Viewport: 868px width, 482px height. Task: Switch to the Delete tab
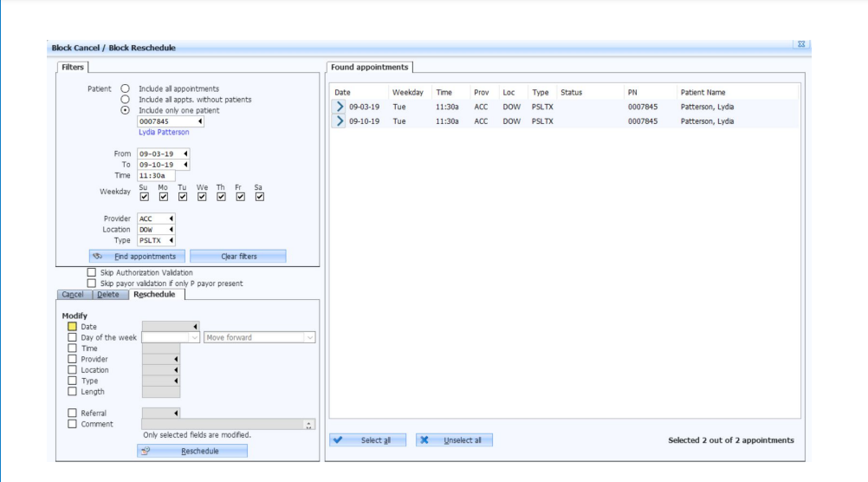coord(108,295)
